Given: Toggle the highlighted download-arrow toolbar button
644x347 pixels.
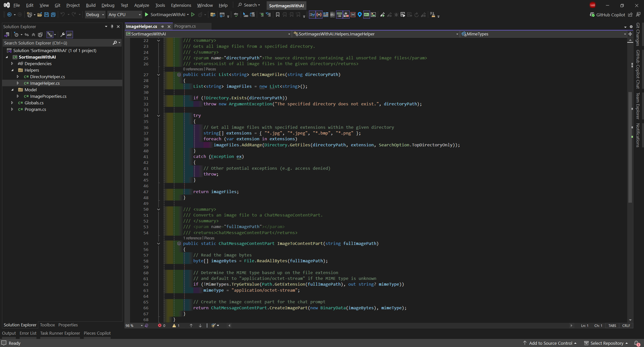Looking at the screenshot, I should pyautogui.click(x=346, y=15).
